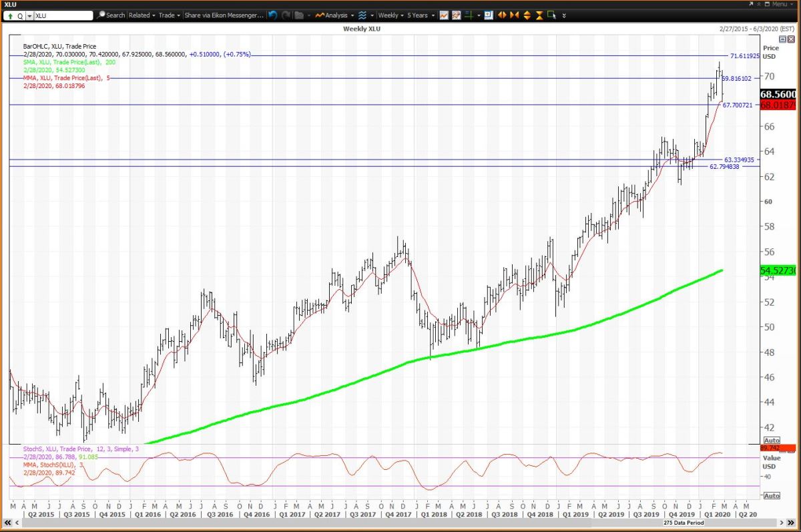Click the toolbar overflow double-chevron
Image resolution: width=801 pixels, height=532 pixels.
coord(564,15)
